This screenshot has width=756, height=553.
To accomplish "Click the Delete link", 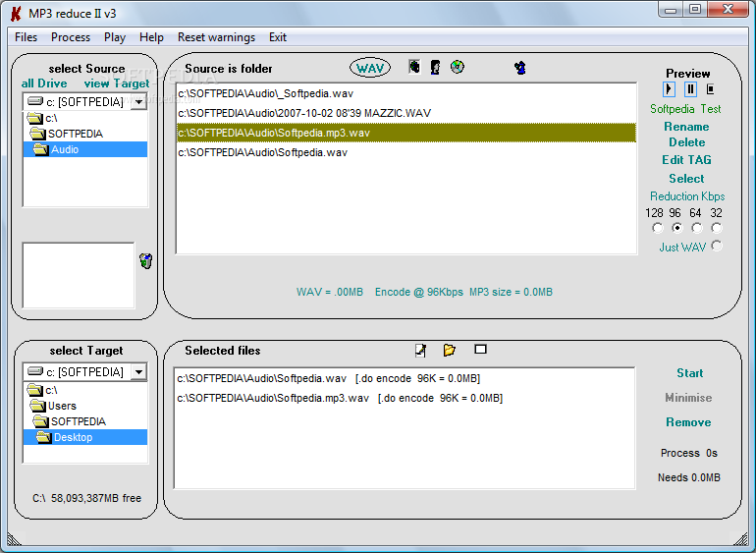I will (x=686, y=142).
